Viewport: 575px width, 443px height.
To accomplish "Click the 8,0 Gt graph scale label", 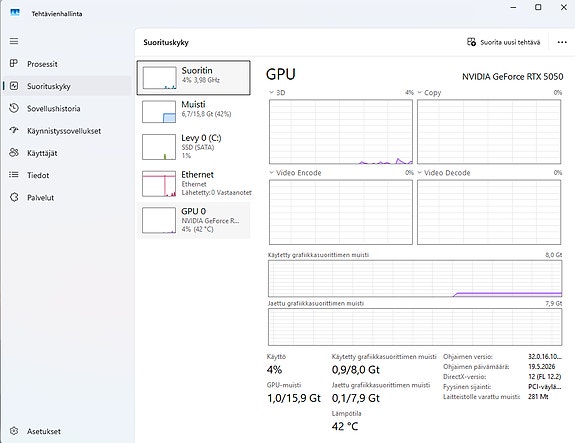I will [554, 255].
